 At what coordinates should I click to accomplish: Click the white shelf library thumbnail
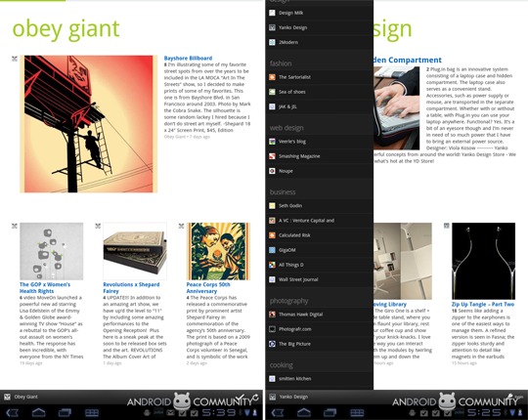click(403, 262)
